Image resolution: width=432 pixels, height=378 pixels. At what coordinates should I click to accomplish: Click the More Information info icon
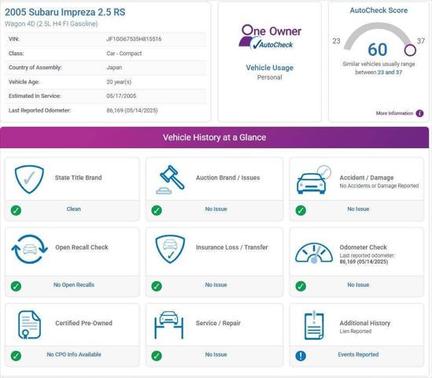tap(420, 113)
